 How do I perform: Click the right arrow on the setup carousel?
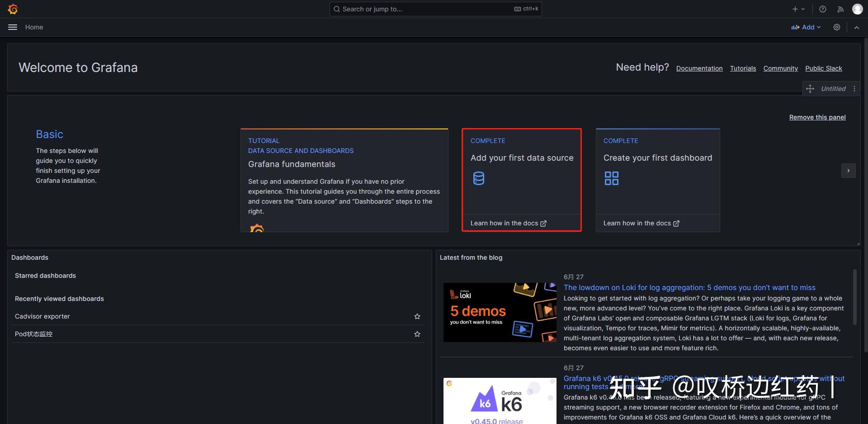pyautogui.click(x=849, y=171)
